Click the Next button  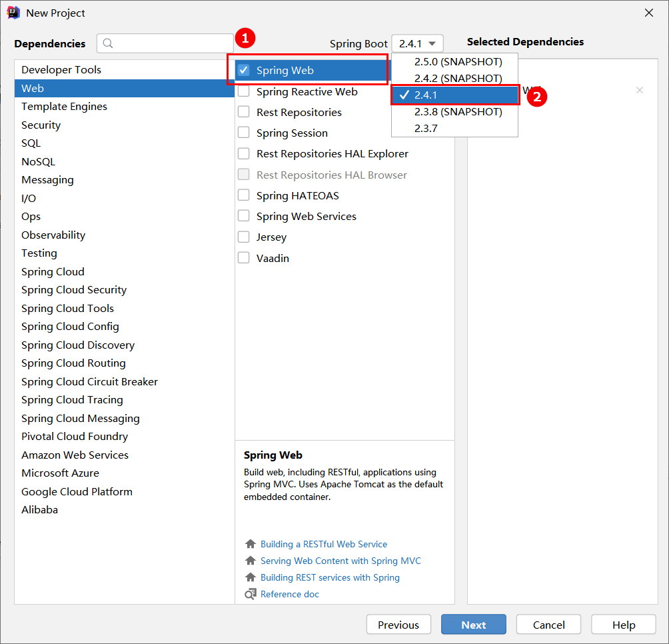pos(474,625)
